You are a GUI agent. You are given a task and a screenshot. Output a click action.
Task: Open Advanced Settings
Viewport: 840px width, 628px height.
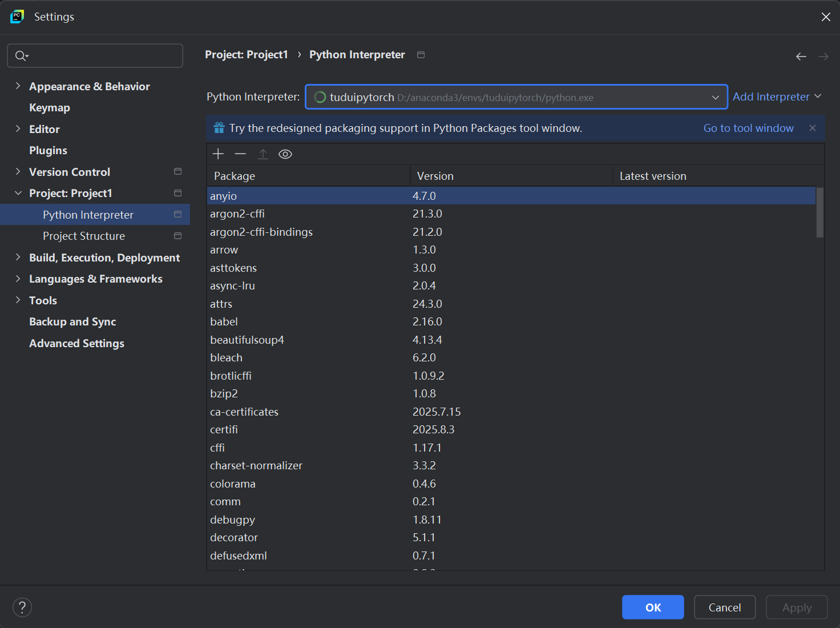click(x=76, y=344)
